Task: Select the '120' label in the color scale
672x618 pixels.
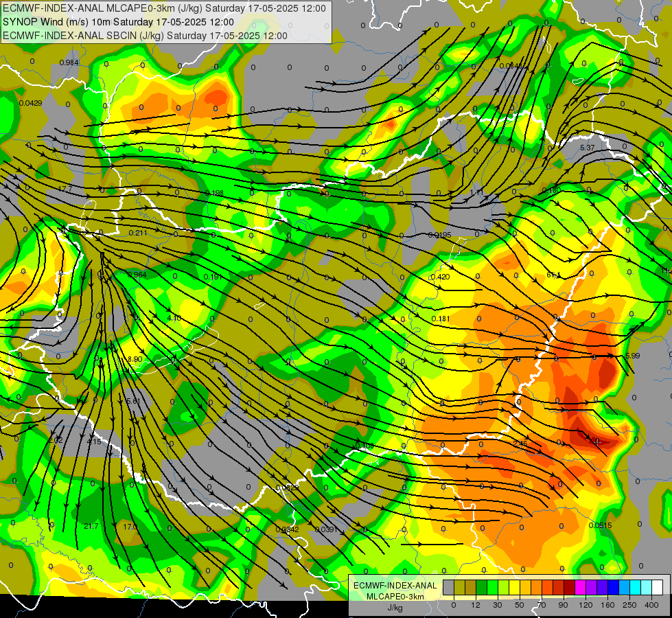Action: (x=586, y=605)
